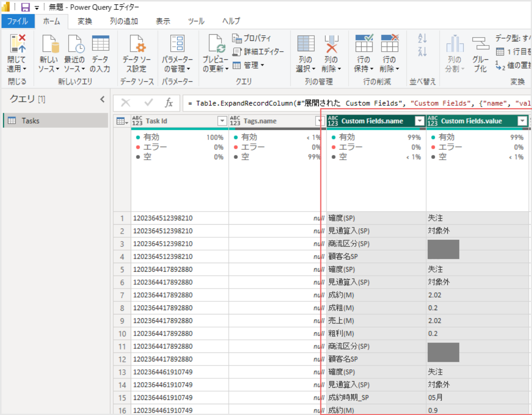Viewport: 532px width, 415px height.
Task: Click Custom Fields.value data type icon
Action: [433, 121]
